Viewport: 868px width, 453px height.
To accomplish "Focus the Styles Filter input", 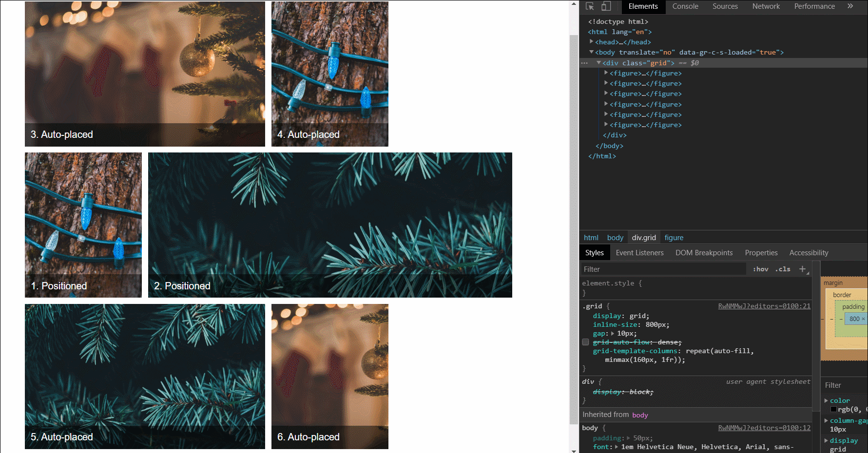I will point(663,269).
